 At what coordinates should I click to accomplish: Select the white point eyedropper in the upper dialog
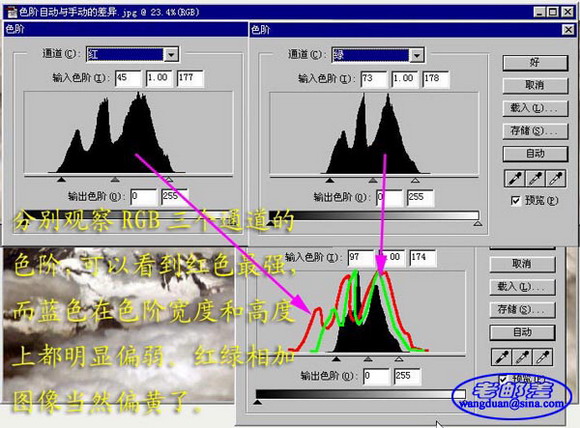pyautogui.click(x=556, y=179)
